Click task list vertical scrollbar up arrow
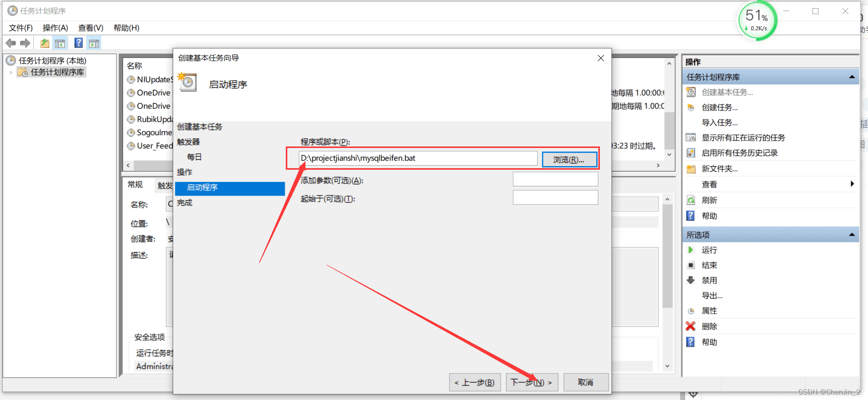Screen dimensions: 868x400 pos(670,64)
